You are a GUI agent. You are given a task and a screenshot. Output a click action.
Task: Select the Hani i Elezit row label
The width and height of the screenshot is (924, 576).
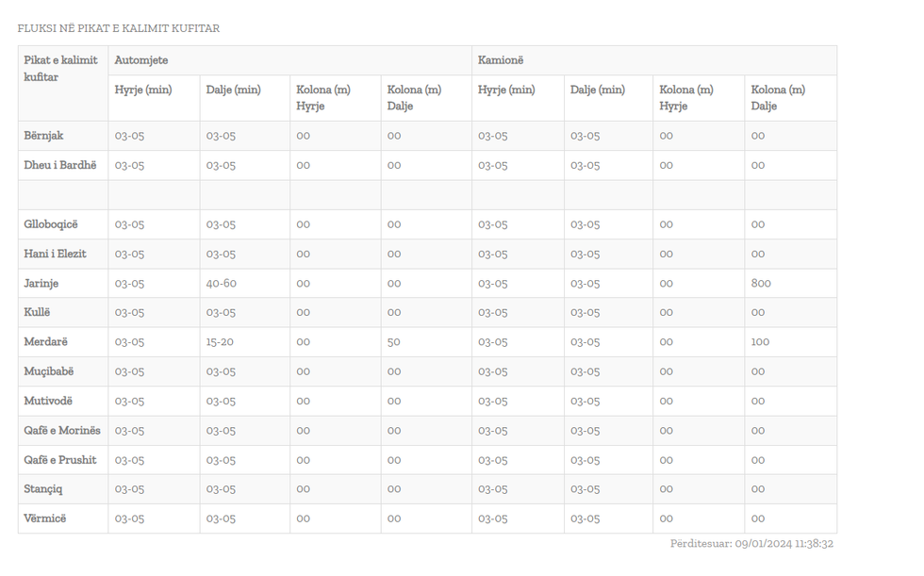click(x=55, y=254)
